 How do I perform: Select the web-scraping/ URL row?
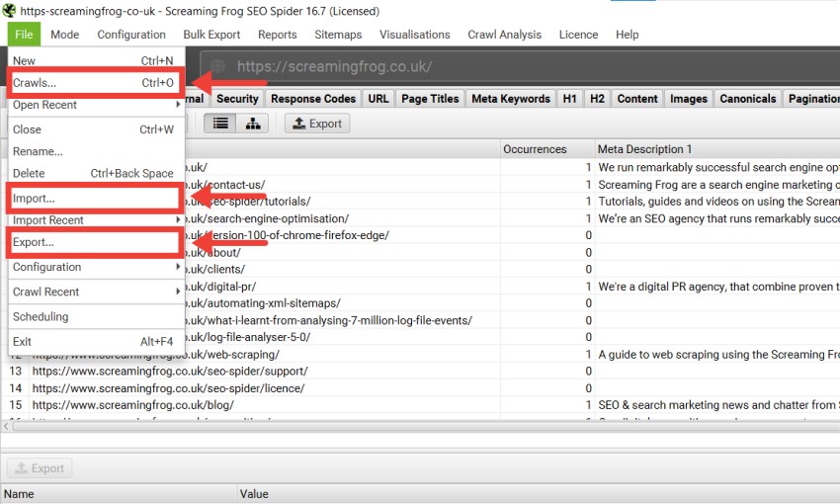point(232,355)
